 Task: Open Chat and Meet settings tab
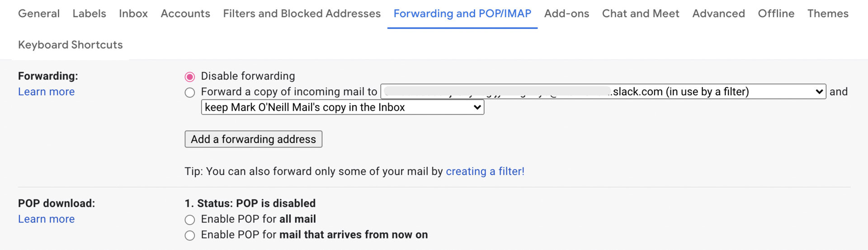pyautogui.click(x=641, y=14)
